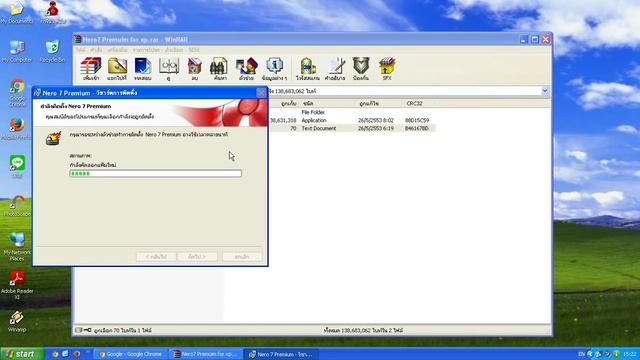This screenshot has width=640, height=360.
Task: Open the Windows start button
Action: pyautogui.click(x=21, y=354)
